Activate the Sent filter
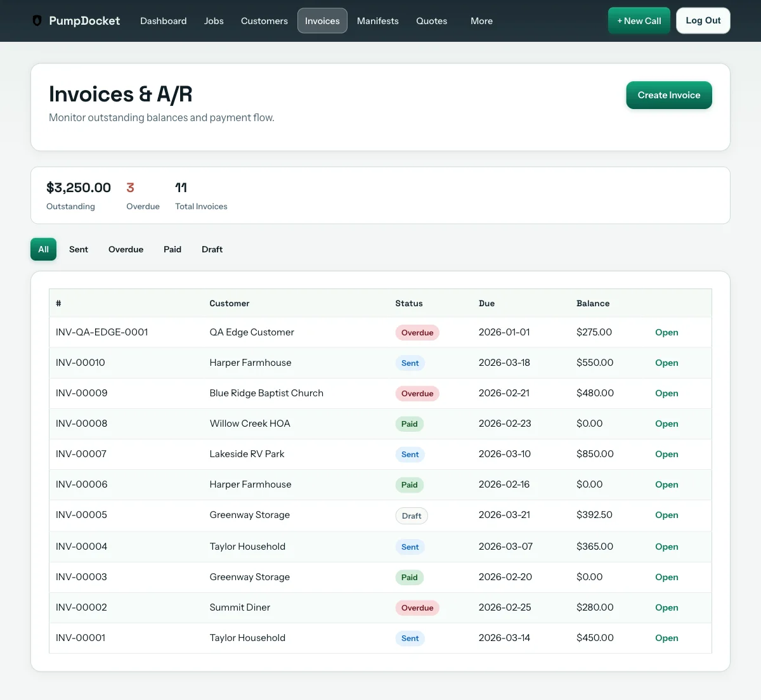 coord(78,249)
